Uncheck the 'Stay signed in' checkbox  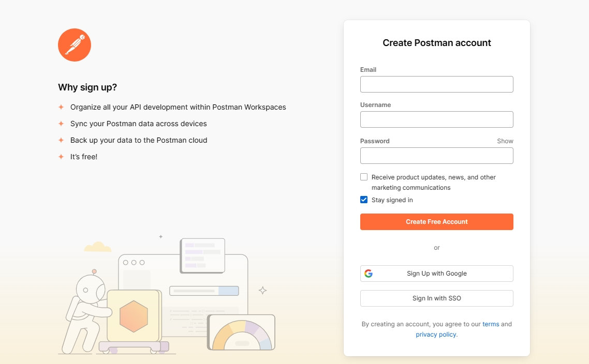pyautogui.click(x=364, y=200)
